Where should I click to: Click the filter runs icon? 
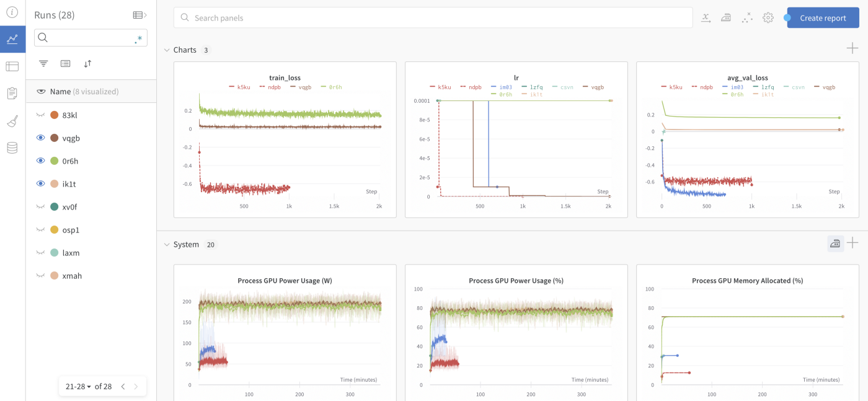click(x=43, y=64)
